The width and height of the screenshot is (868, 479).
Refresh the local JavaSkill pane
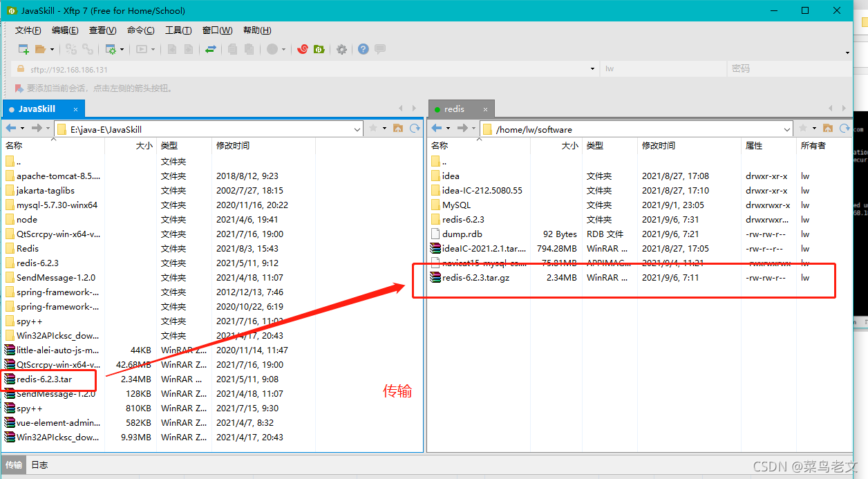(x=415, y=129)
